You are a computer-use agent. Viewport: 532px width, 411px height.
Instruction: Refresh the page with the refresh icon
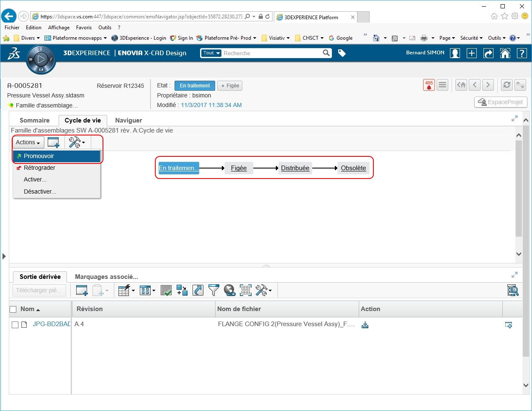[x=507, y=85]
